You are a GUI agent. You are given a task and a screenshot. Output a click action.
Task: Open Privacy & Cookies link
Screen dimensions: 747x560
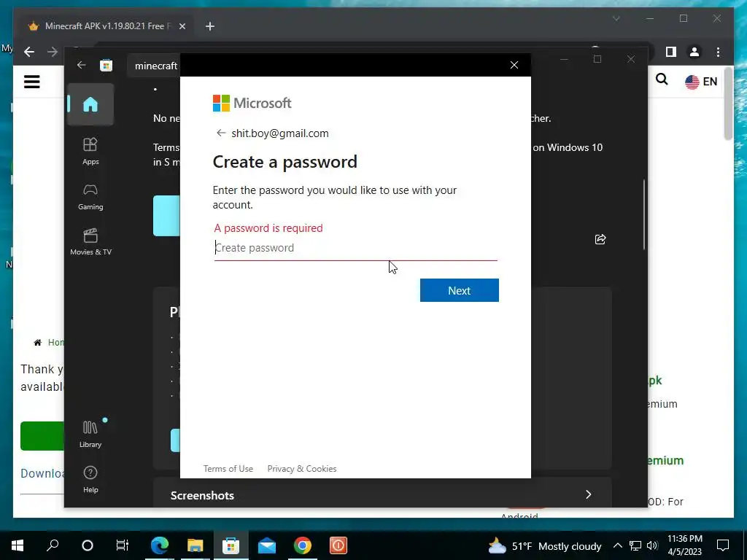(x=302, y=469)
